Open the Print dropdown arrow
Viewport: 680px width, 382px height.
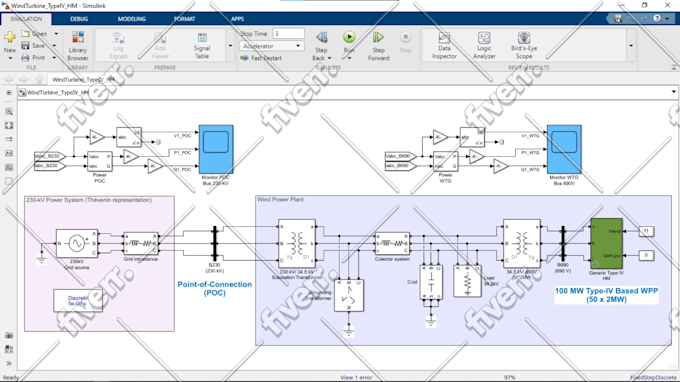[54, 57]
